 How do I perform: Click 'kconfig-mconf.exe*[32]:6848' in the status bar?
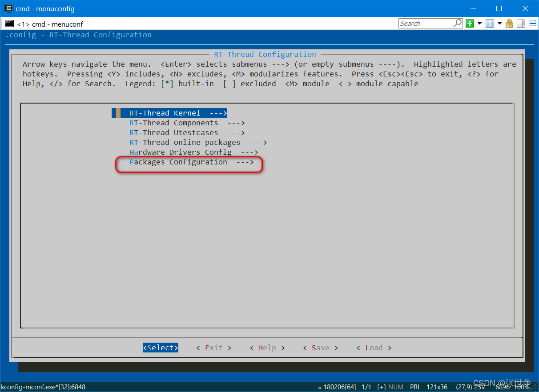(43, 387)
